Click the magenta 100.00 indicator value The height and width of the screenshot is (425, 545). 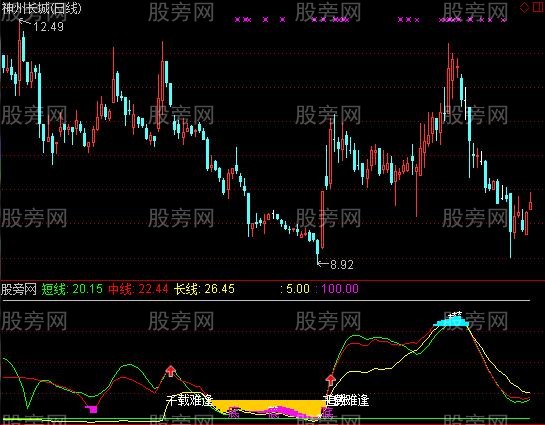[x=340, y=289]
